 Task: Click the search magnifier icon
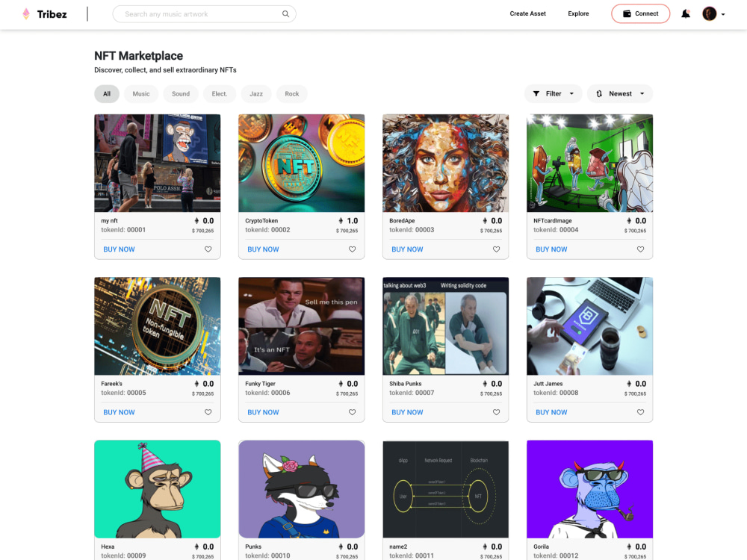[x=285, y=13]
